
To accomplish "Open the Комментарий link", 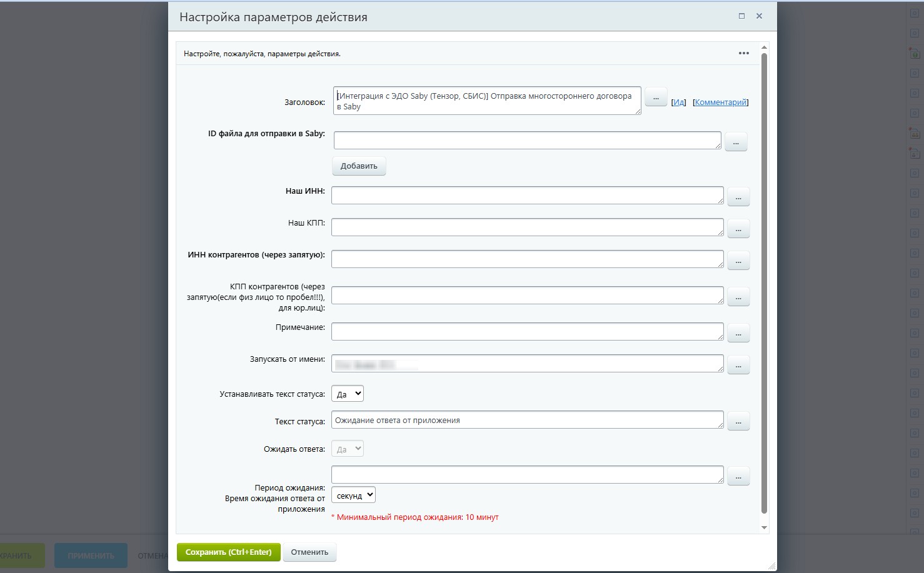I will pyautogui.click(x=720, y=102).
